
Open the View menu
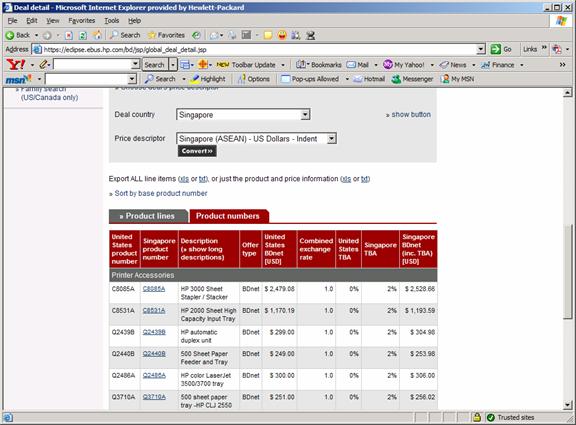(x=53, y=21)
